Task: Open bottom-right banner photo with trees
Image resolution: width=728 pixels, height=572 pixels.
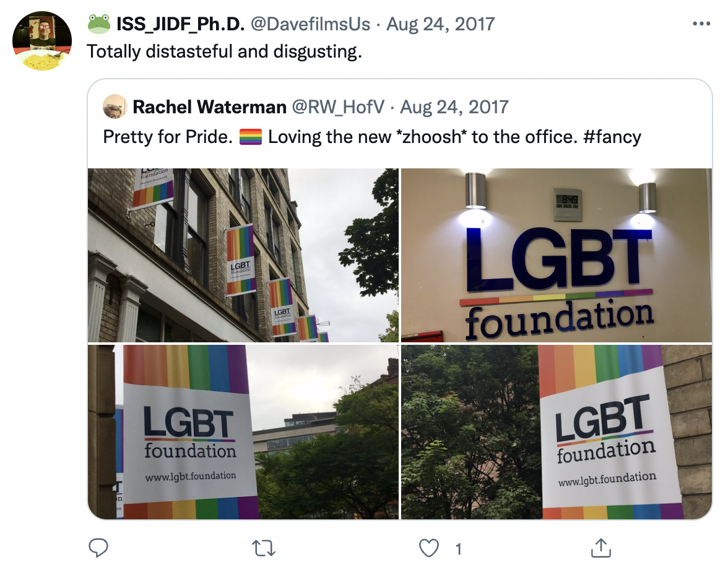Action: (x=556, y=432)
